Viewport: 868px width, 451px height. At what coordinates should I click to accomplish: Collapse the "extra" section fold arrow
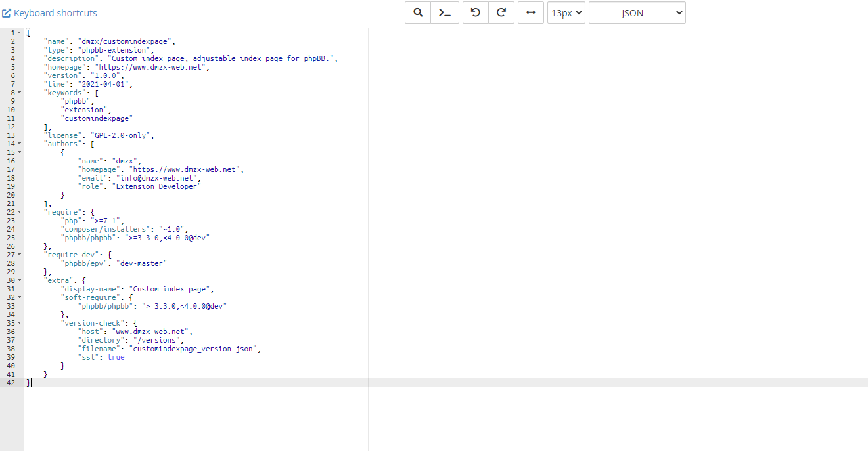(19, 280)
